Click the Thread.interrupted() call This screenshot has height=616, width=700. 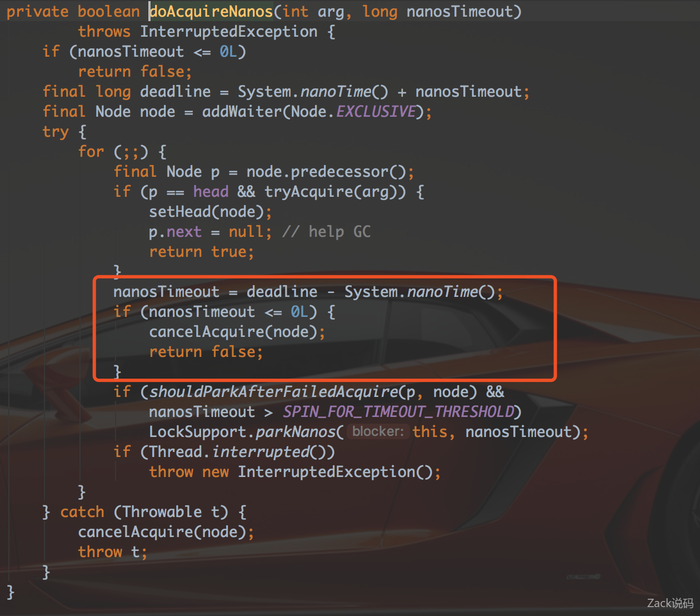pos(237,452)
